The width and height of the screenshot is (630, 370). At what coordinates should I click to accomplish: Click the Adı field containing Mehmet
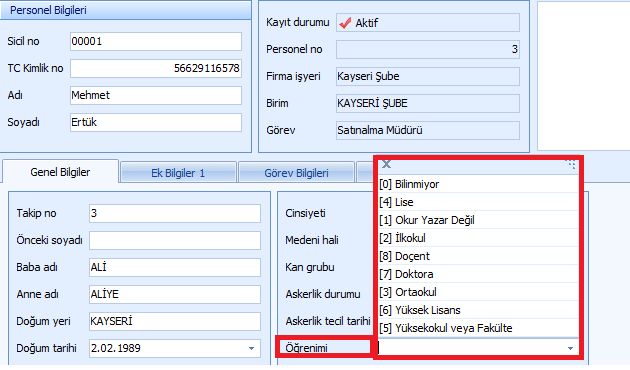156,95
